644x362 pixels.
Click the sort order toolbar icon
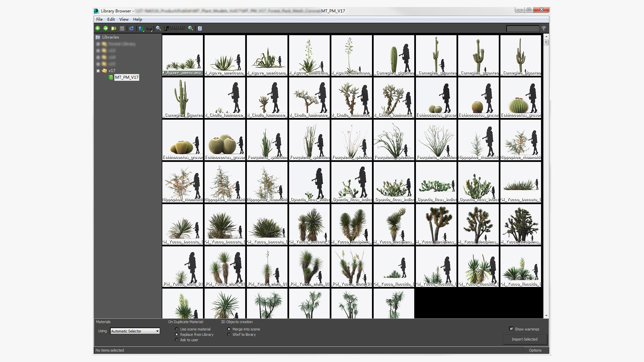tap(141, 28)
